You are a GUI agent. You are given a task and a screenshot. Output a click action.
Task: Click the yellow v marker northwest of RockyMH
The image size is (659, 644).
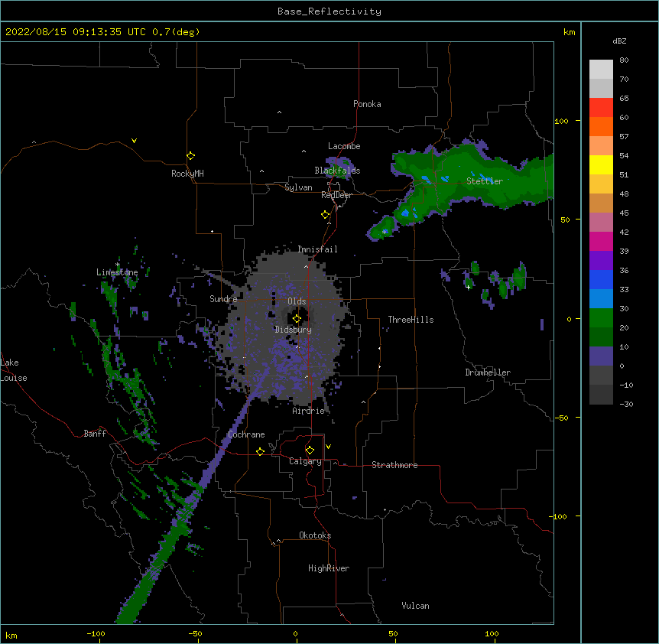(134, 141)
